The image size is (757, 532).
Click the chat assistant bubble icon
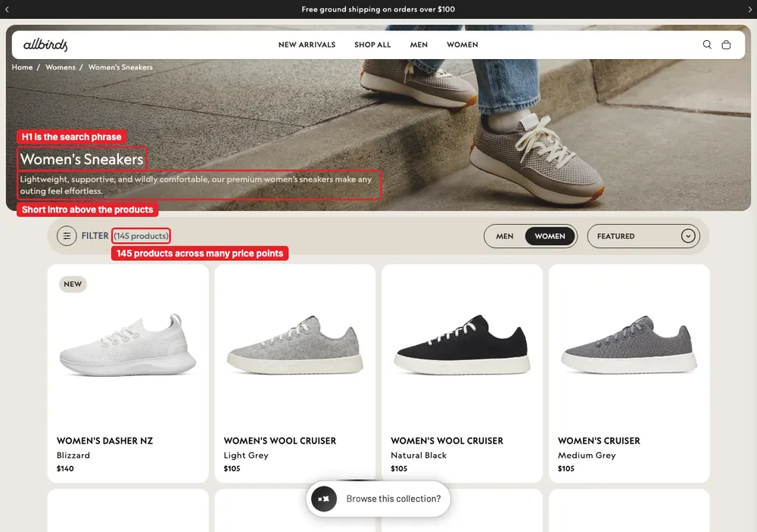click(323, 499)
